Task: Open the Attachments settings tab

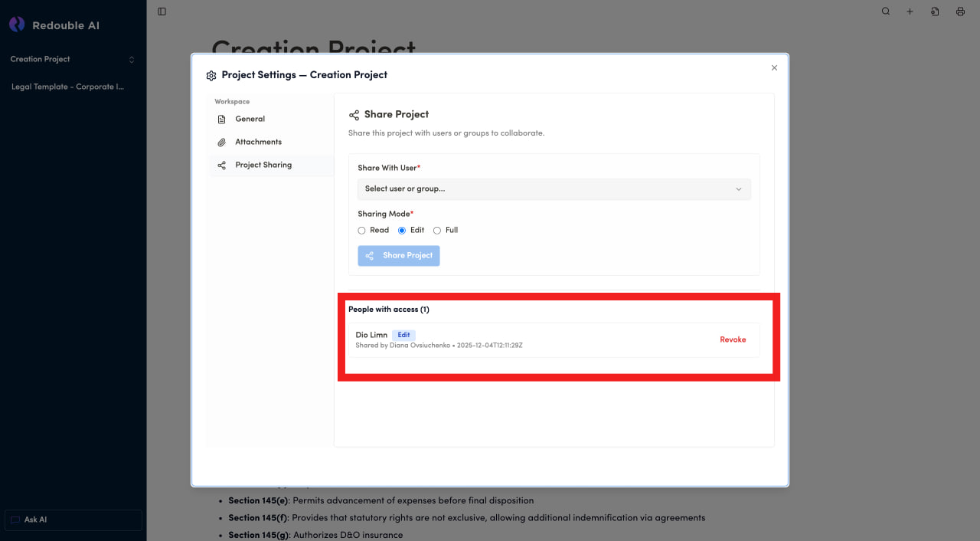Action: coord(258,143)
